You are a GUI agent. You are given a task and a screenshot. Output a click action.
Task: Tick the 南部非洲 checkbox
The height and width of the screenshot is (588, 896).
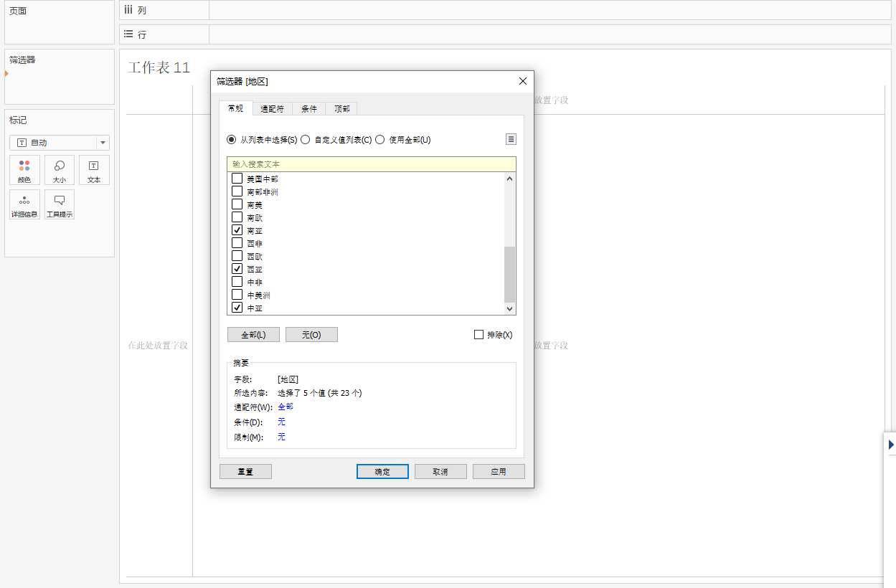[237, 191]
